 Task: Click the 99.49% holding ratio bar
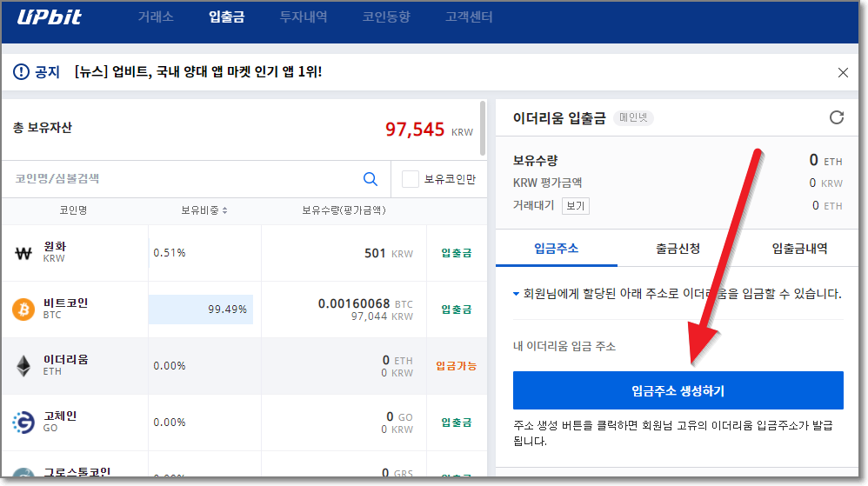(200, 310)
